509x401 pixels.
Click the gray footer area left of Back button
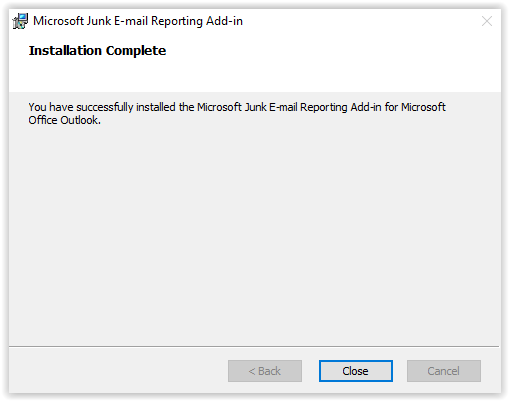point(118,371)
